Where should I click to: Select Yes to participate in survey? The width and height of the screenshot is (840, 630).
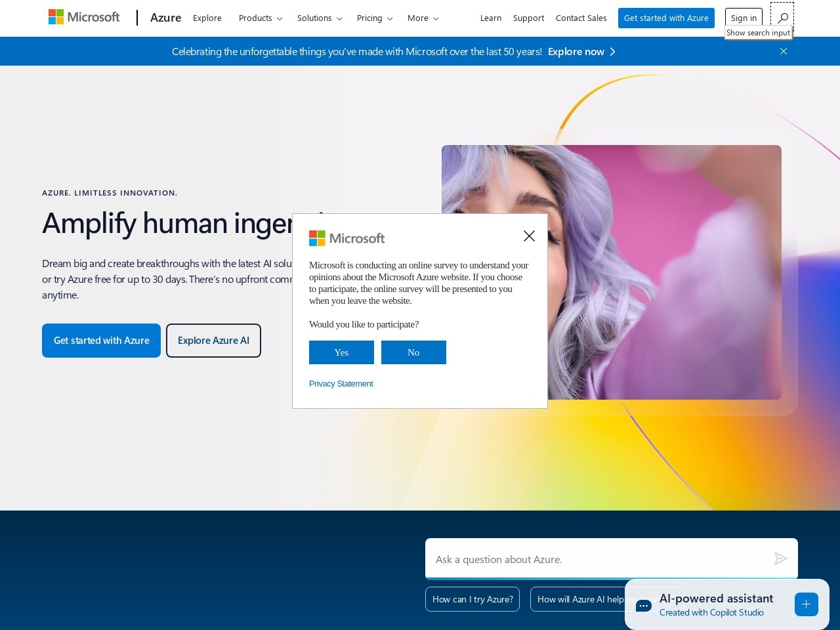(341, 352)
